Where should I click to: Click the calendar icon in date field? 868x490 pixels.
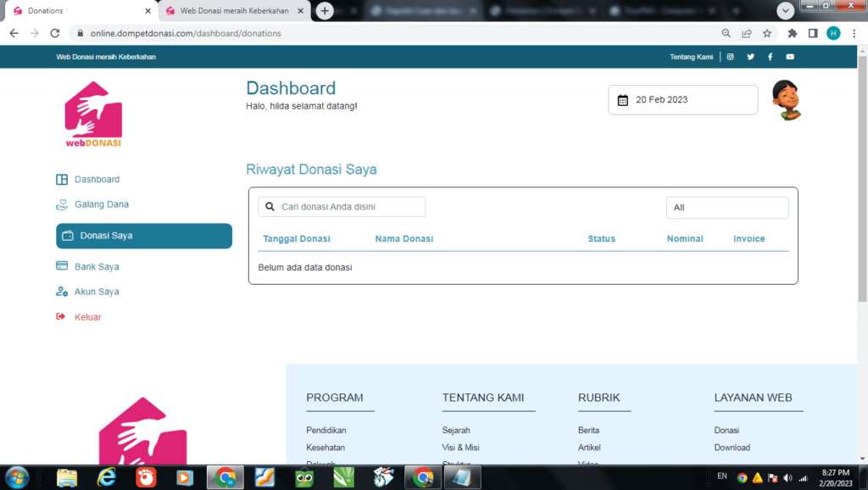click(x=623, y=100)
